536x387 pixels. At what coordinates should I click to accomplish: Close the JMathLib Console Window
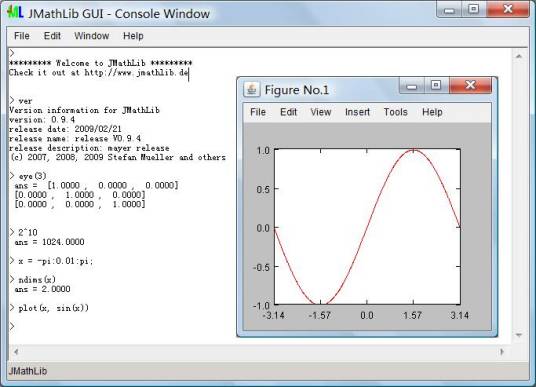point(508,9)
